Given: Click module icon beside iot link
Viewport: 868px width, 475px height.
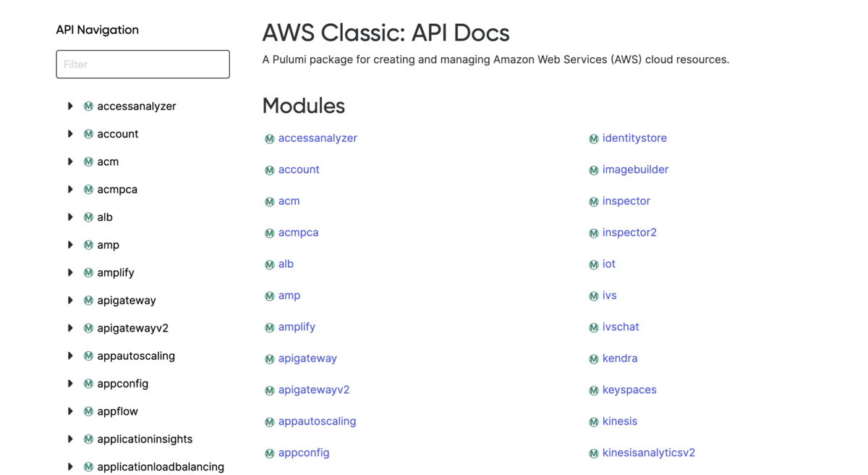Looking at the screenshot, I should click(593, 265).
